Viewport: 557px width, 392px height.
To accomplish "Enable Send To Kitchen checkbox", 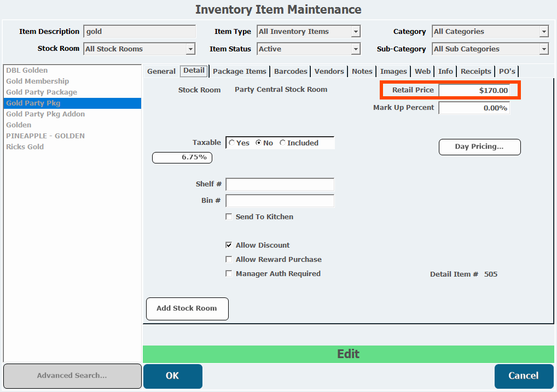I will coord(229,217).
